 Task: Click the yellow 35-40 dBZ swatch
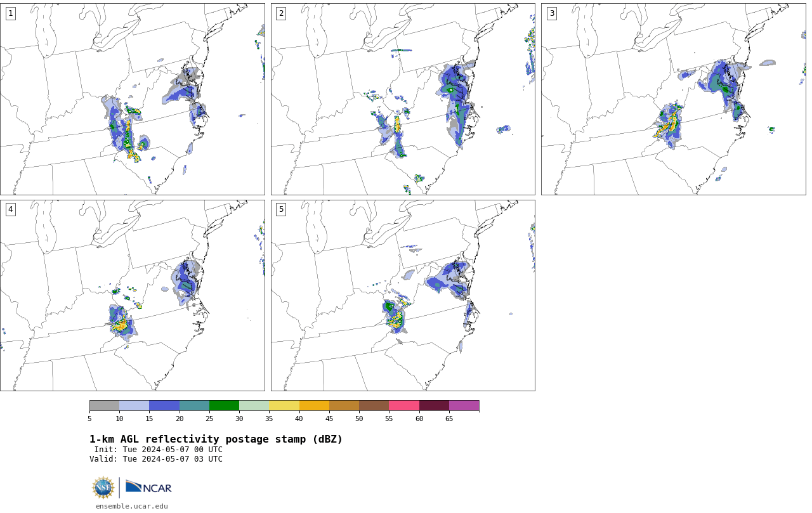tap(284, 406)
